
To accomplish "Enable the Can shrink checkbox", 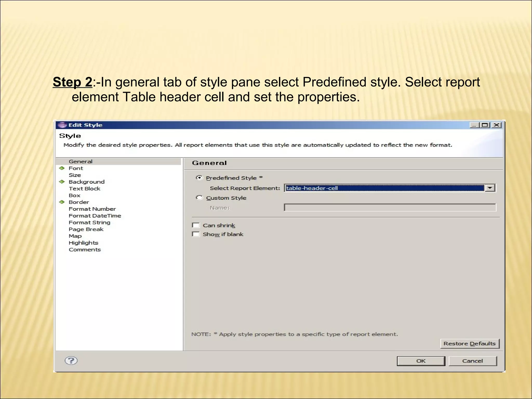I will [196, 225].
